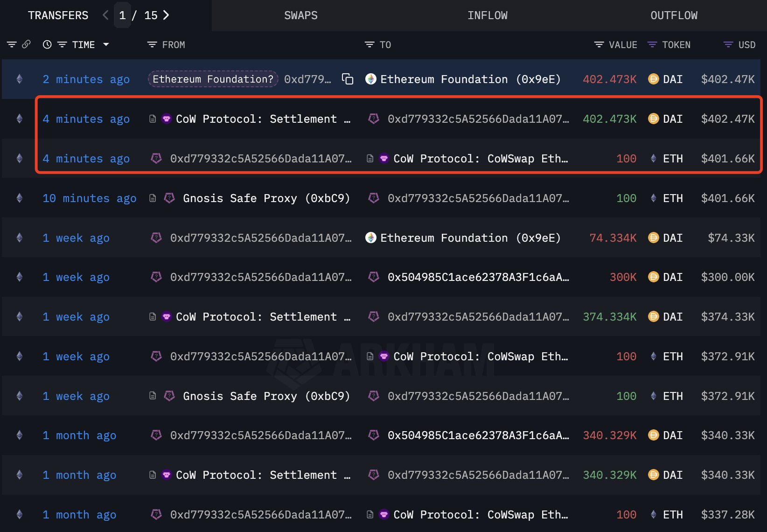
Task: Open the FROM column filter
Action: [152, 45]
